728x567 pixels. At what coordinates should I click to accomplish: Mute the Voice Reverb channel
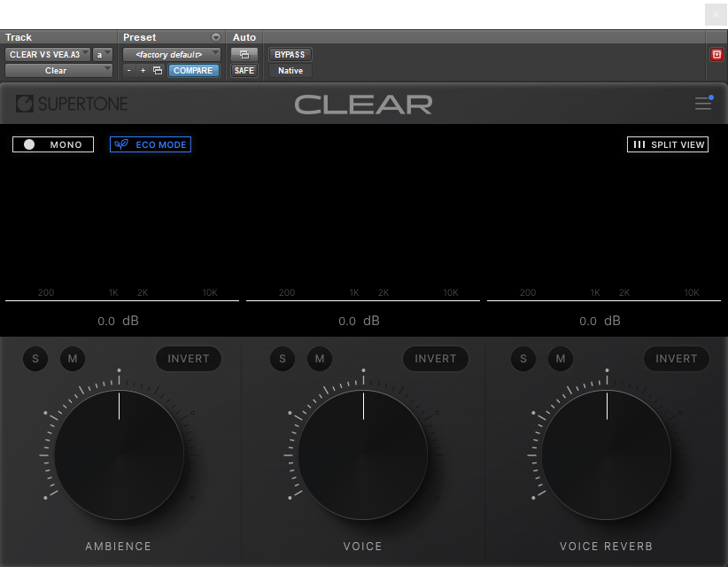561,359
